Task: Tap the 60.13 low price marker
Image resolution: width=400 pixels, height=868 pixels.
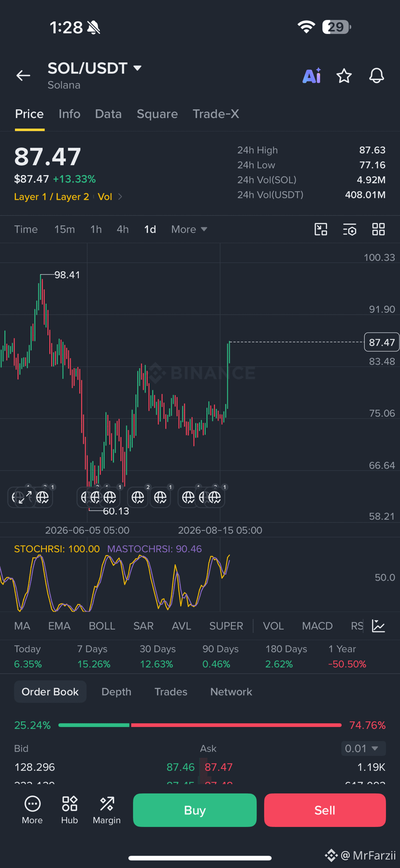Action: point(116,511)
